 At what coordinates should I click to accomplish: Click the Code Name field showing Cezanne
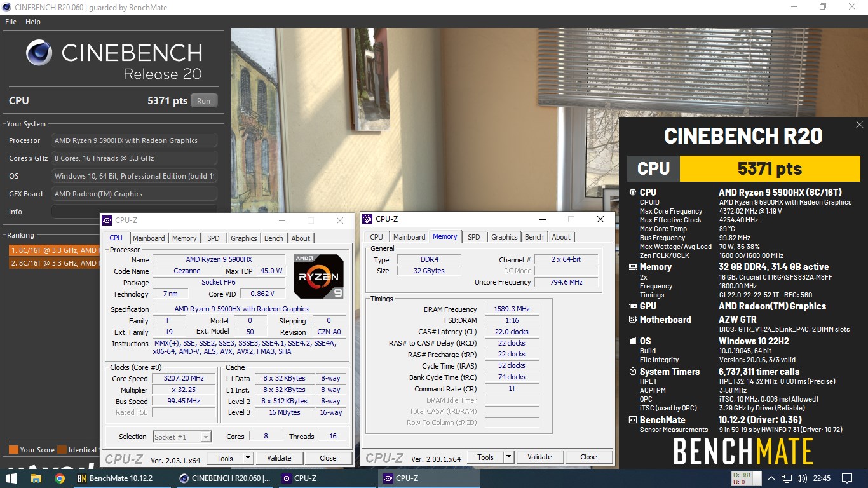pyautogui.click(x=186, y=271)
